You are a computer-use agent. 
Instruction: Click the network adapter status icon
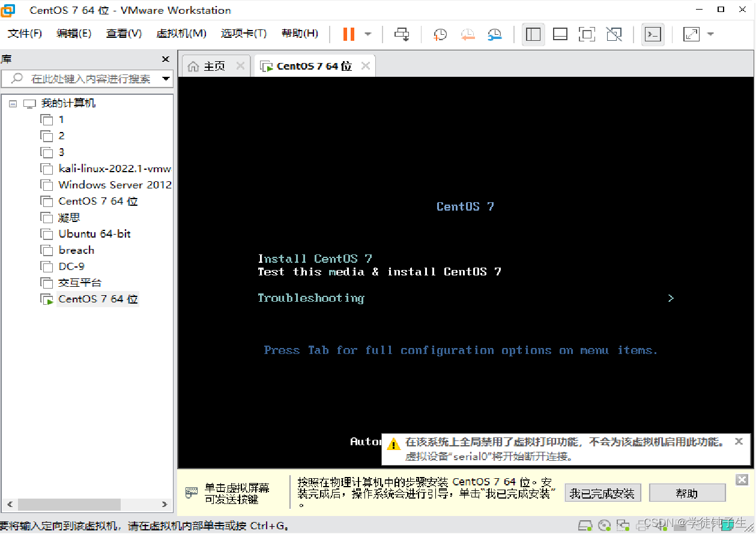pos(624,525)
